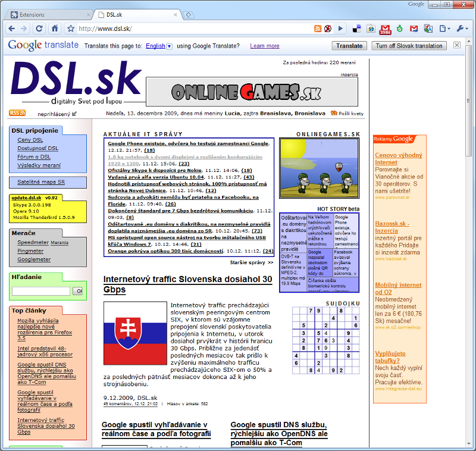Go forward with the forward arrow
Screen dimensions: 476x451
[x=24, y=29]
